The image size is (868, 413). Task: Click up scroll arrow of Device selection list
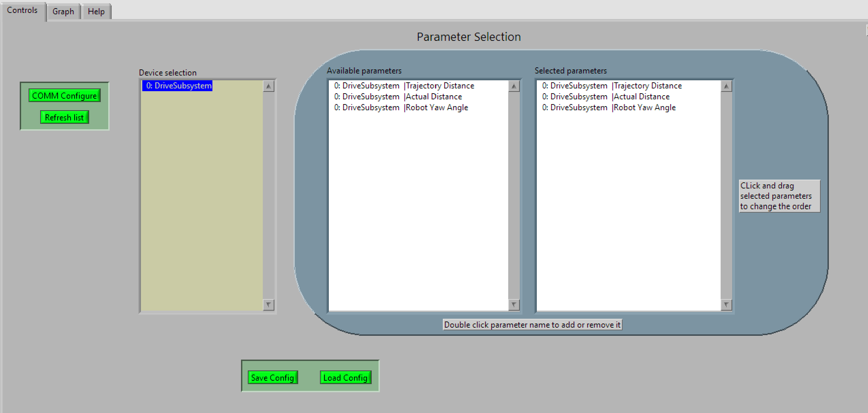pos(268,86)
